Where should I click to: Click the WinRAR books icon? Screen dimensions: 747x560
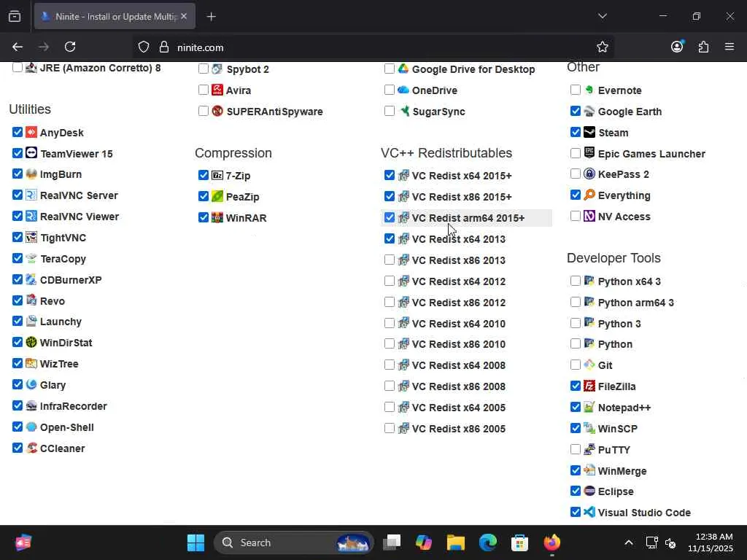[x=217, y=217]
